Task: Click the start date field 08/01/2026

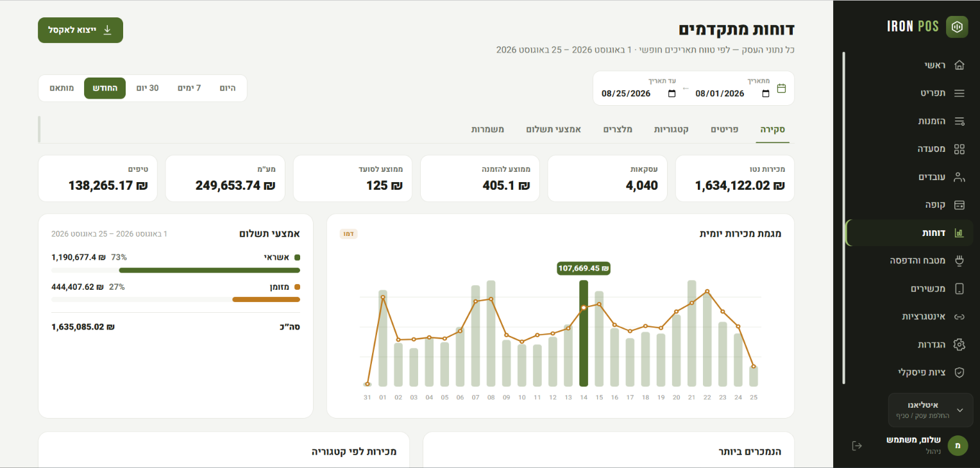Action: 732,94
